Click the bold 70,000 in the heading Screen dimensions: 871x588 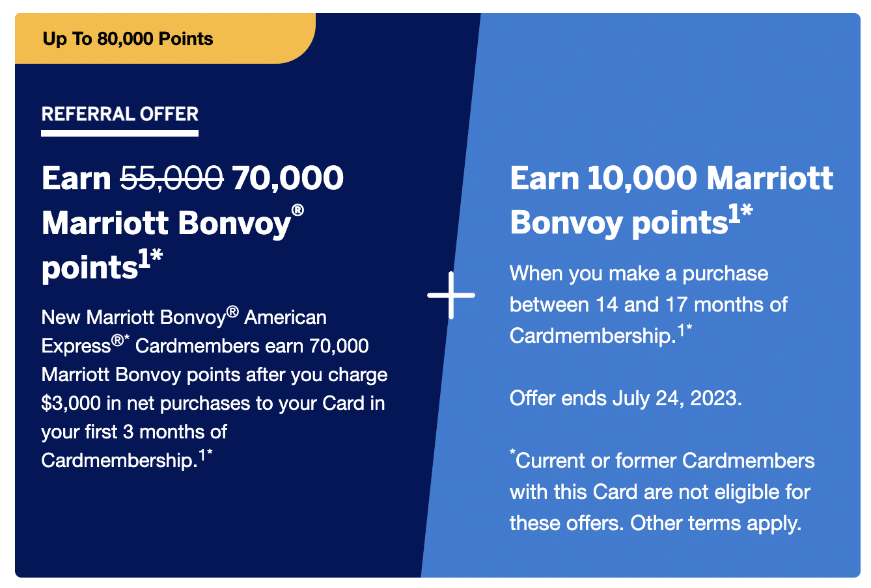pos(288,178)
